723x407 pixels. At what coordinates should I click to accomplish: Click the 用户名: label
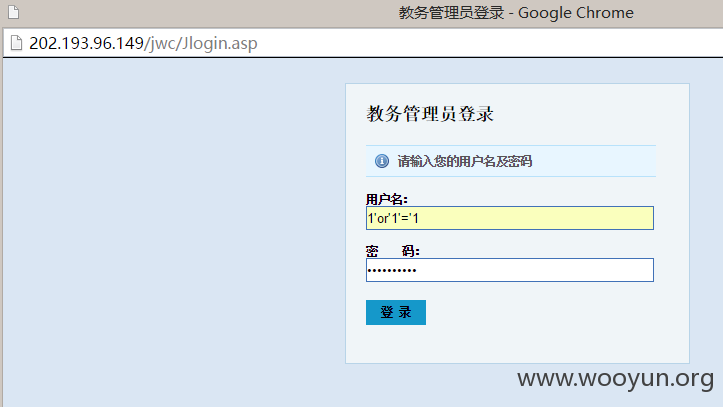[386, 200]
